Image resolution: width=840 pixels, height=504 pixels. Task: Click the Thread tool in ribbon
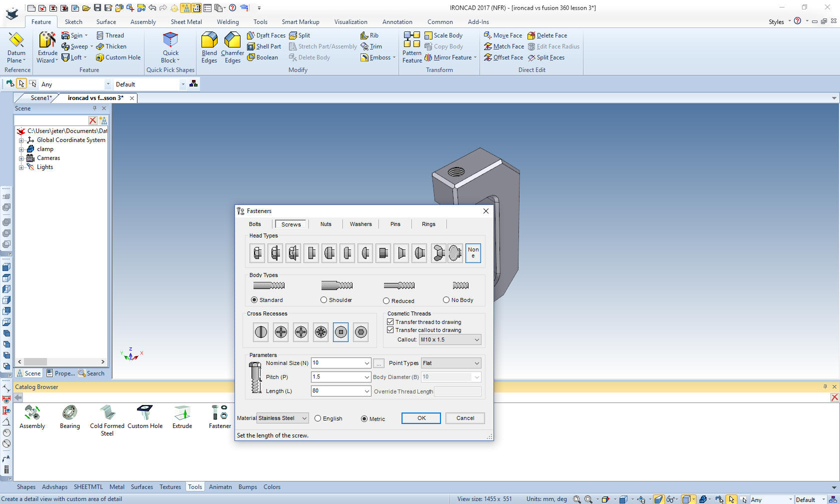[110, 35]
